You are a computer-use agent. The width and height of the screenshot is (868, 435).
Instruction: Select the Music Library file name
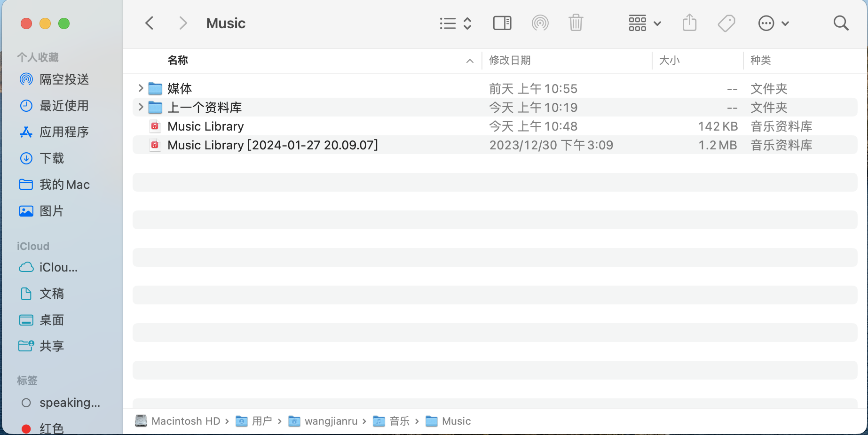(x=205, y=126)
